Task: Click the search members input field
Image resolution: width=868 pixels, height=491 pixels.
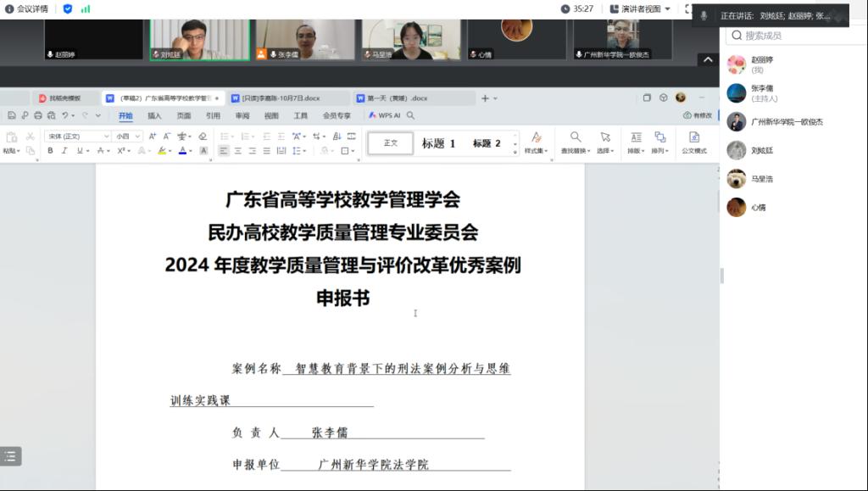Action: (793, 36)
